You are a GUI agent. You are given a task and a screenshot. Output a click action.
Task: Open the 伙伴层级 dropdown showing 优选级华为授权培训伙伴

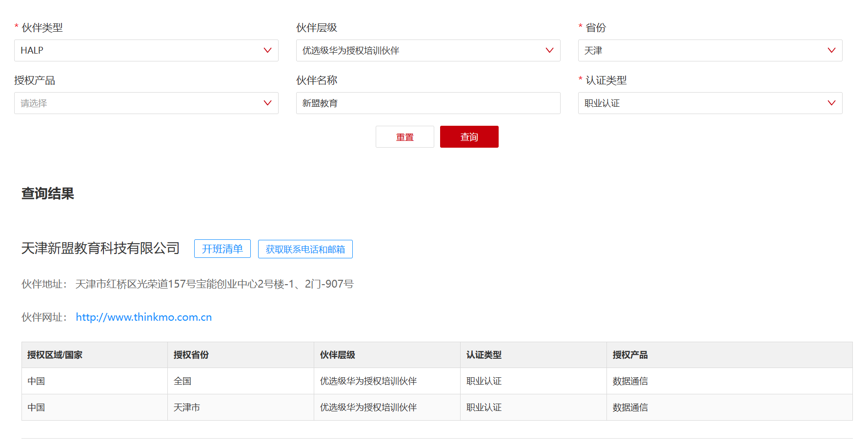click(428, 50)
